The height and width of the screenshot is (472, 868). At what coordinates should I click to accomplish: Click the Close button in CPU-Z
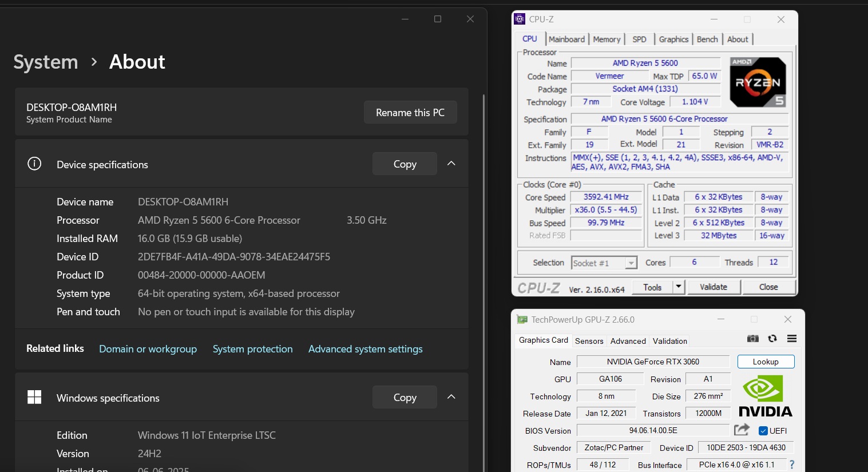click(x=768, y=287)
